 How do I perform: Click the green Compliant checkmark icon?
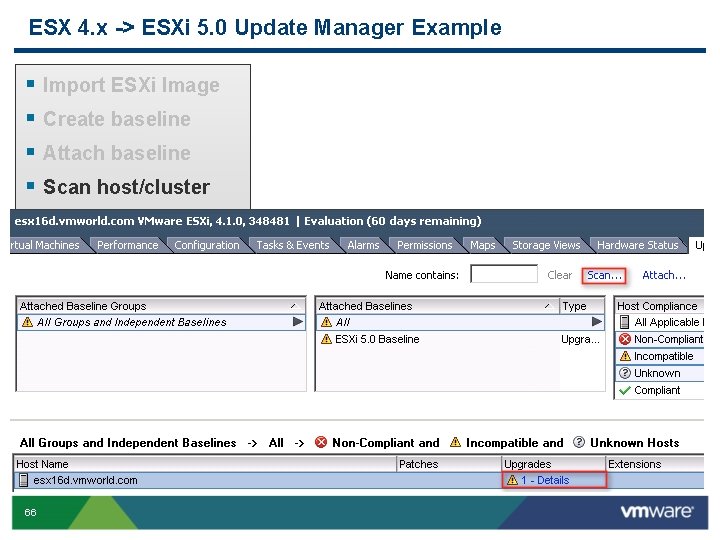click(625, 390)
